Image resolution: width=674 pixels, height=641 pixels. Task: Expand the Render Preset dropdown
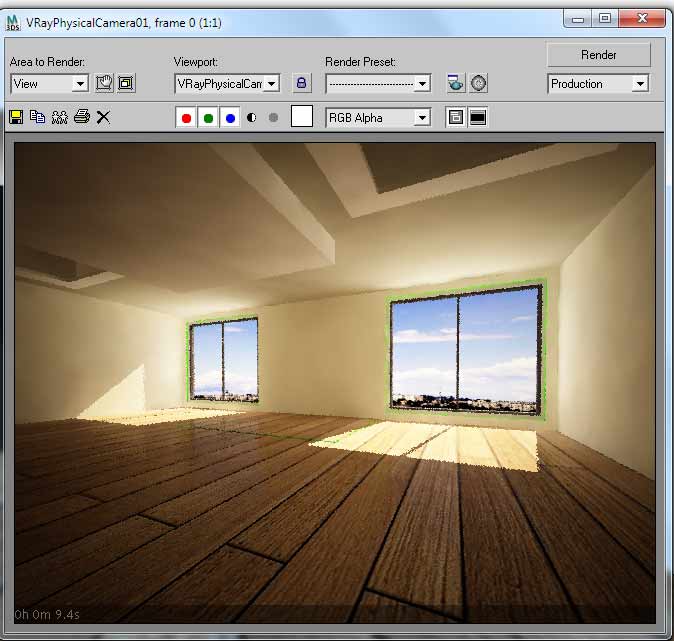378,83
